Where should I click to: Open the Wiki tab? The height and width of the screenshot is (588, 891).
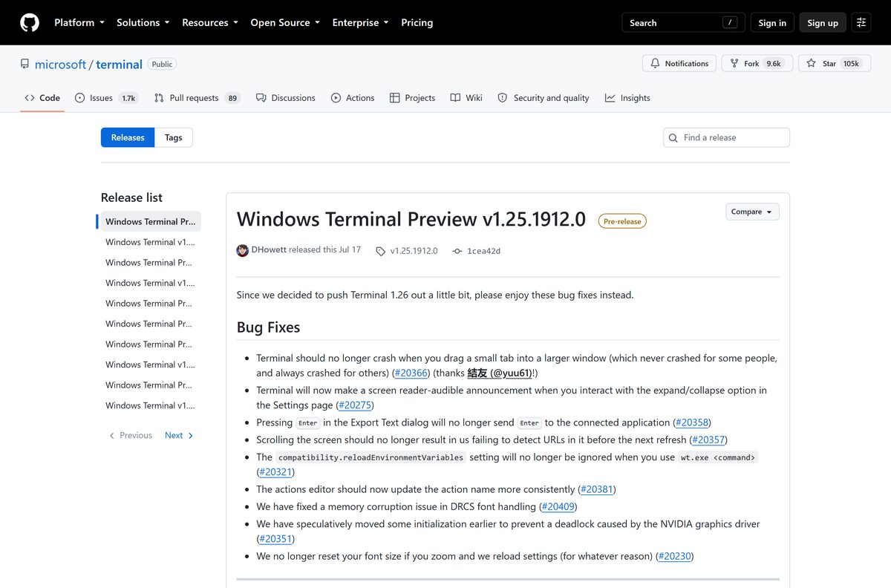(466, 98)
